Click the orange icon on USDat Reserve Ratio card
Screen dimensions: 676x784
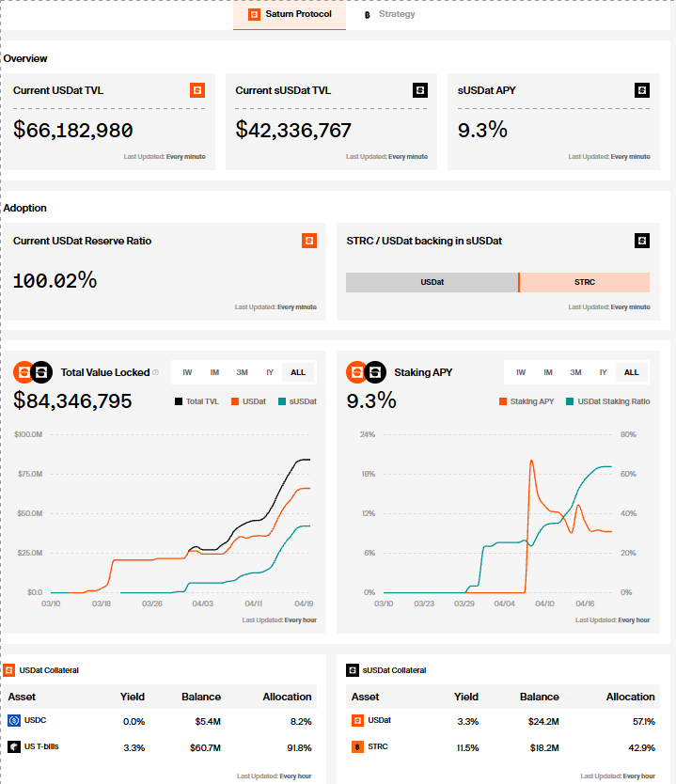pyautogui.click(x=309, y=241)
